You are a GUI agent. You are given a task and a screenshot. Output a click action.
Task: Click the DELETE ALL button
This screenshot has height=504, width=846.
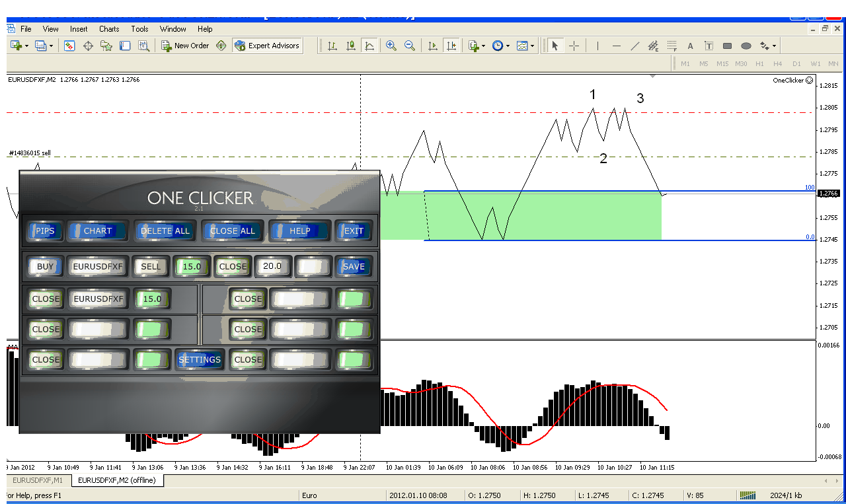coord(165,231)
